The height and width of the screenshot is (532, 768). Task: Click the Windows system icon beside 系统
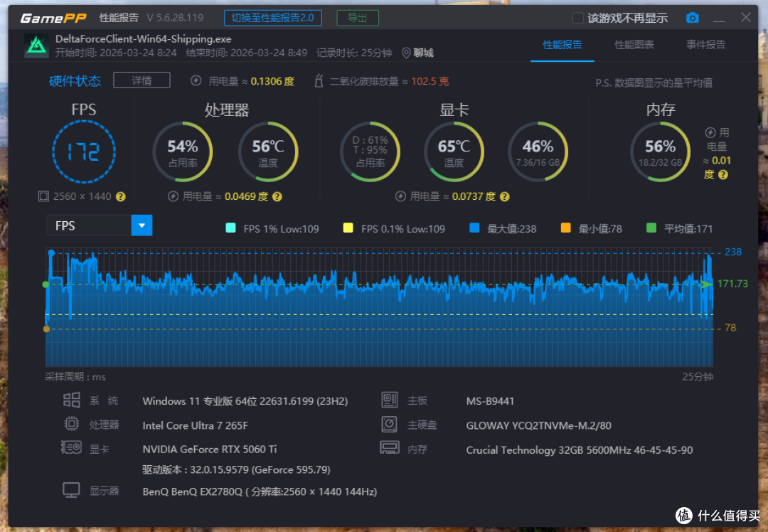click(72, 400)
